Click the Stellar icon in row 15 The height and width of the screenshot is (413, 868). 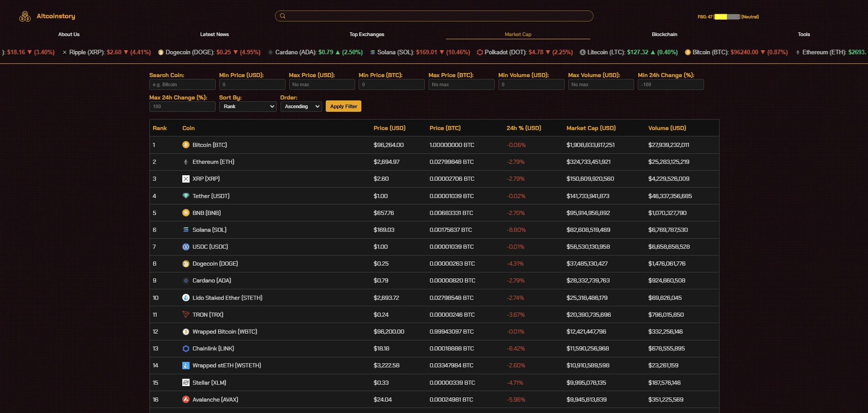[x=186, y=382]
